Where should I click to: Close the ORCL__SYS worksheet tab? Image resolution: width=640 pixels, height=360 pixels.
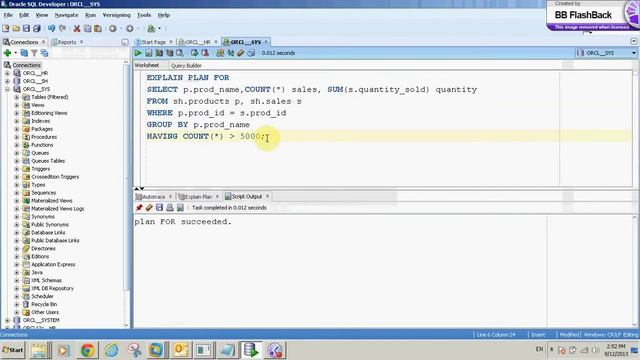[266, 42]
